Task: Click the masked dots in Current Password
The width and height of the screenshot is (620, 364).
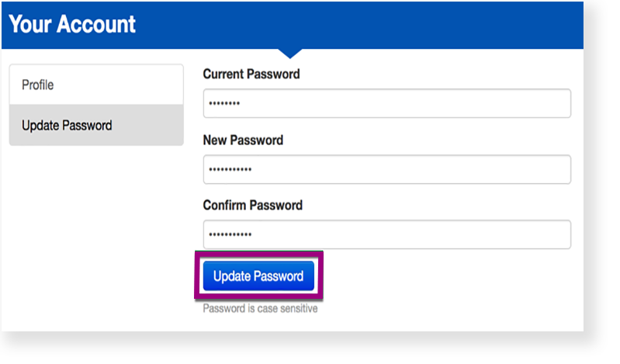Action: pyautogui.click(x=225, y=104)
